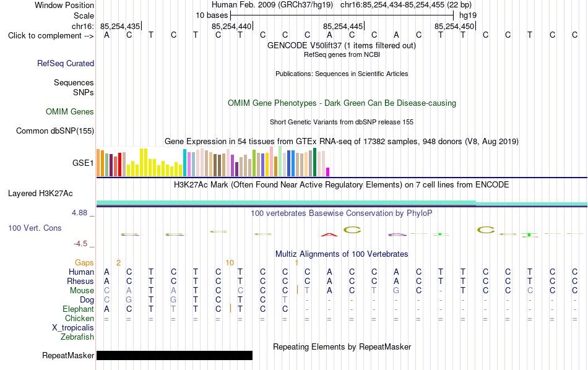Click the GTEx Gene Expression track title
This screenshot has height=370, width=588.
click(x=342, y=141)
